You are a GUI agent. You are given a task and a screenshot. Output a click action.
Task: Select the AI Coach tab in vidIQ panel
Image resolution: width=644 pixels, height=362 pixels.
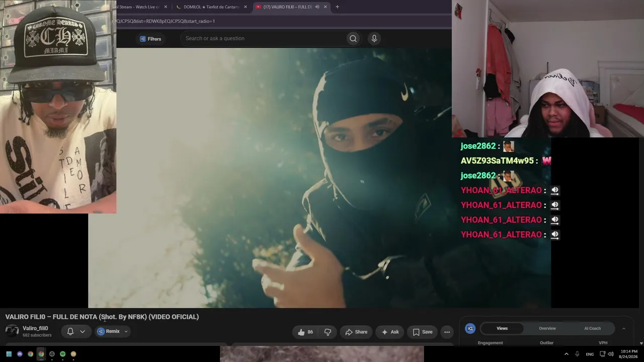point(592,328)
